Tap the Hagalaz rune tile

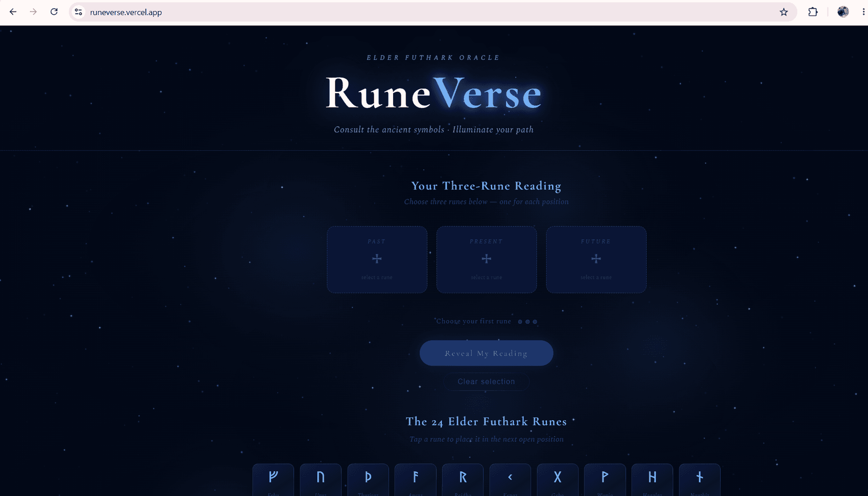point(652,480)
